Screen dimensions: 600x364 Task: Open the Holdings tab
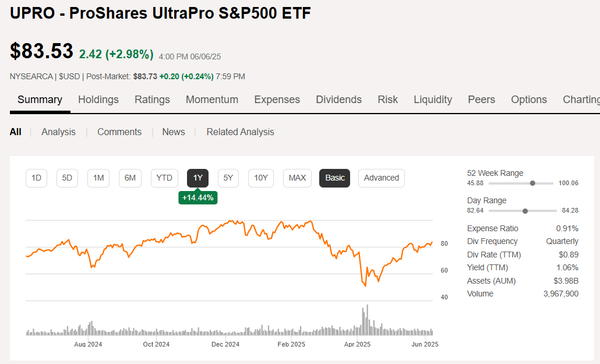pyautogui.click(x=98, y=100)
